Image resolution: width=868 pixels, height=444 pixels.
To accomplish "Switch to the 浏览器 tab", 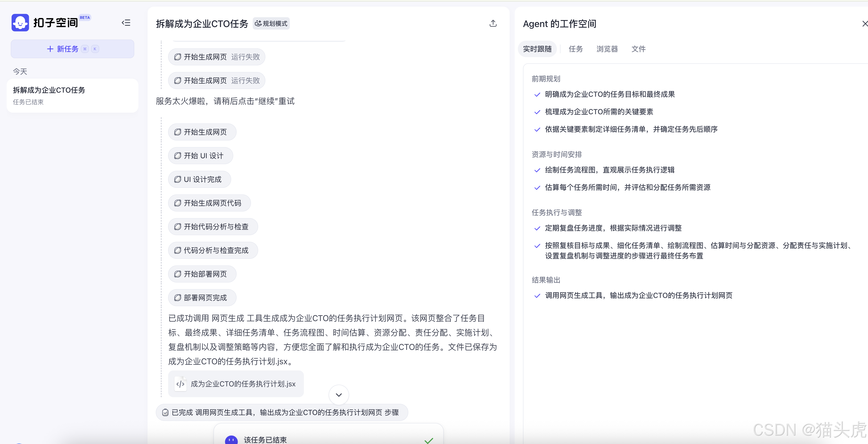I will click(607, 49).
